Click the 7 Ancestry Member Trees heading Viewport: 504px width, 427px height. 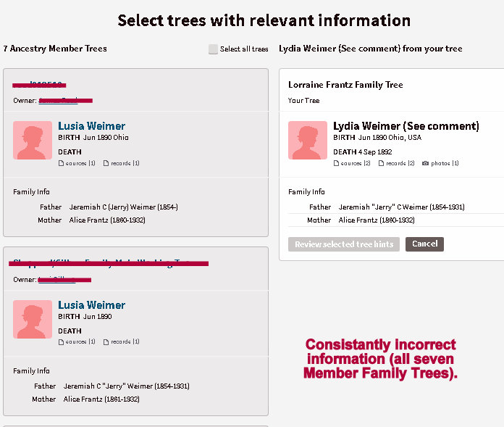pyautogui.click(x=55, y=49)
